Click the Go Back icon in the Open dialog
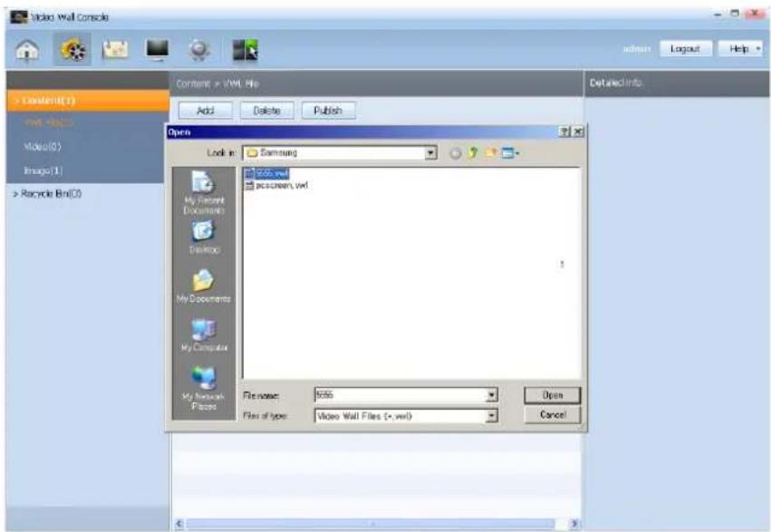The width and height of the screenshot is (771, 532). (x=456, y=153)
